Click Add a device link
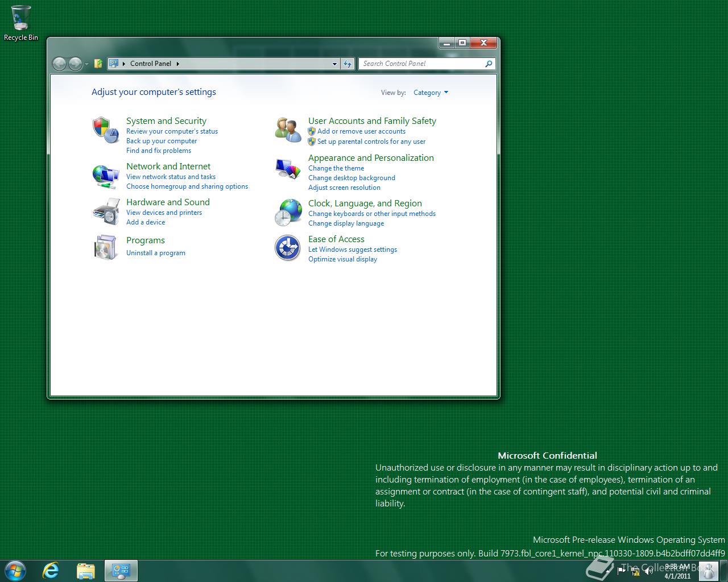The height and width of the screenshot is (582, 728). click(x=146, y=222)
